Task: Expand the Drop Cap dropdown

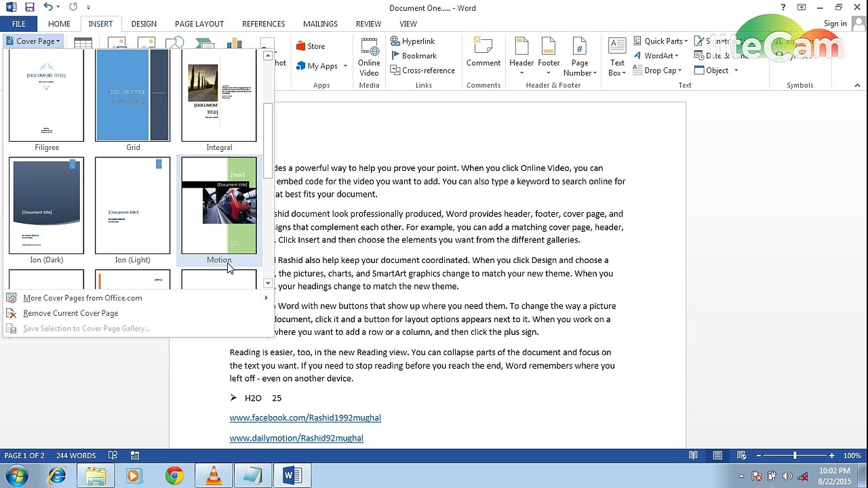Action: [x=657, y=70]
